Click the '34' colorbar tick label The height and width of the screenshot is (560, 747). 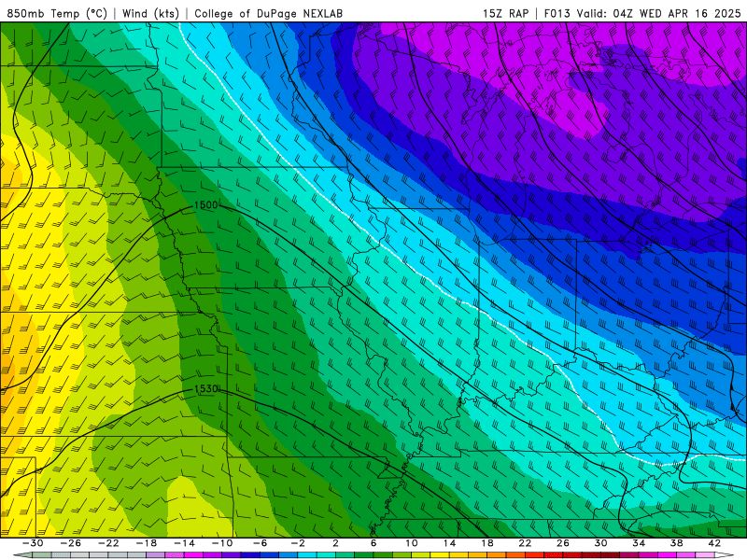639,543
